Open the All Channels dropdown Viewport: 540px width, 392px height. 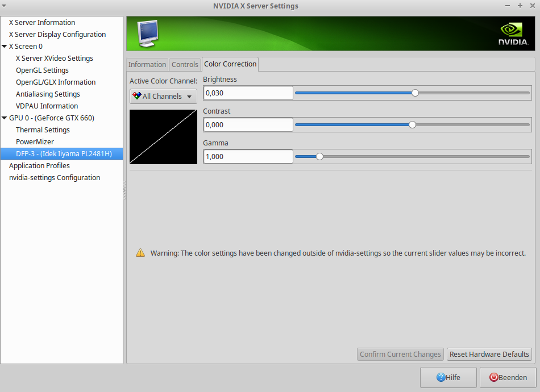tap(163, 97)
